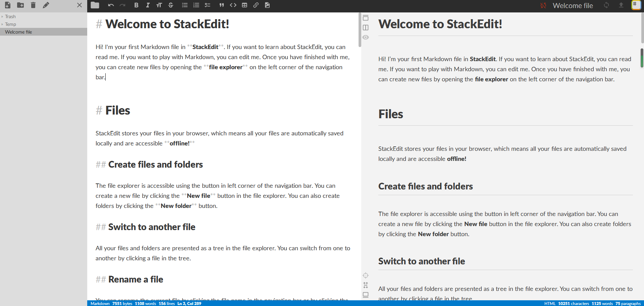
Task: Close the file explorer panel
Action: (79, 5)
